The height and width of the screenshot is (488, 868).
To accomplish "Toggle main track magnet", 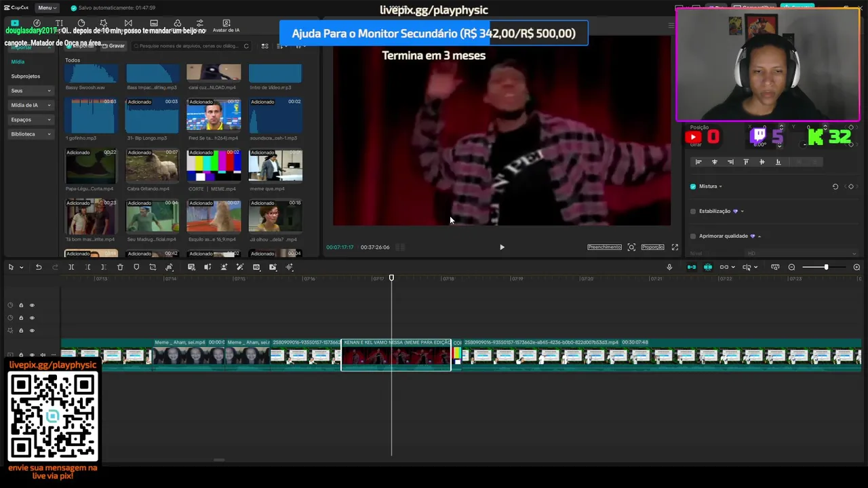I will (x=691, y=267).
